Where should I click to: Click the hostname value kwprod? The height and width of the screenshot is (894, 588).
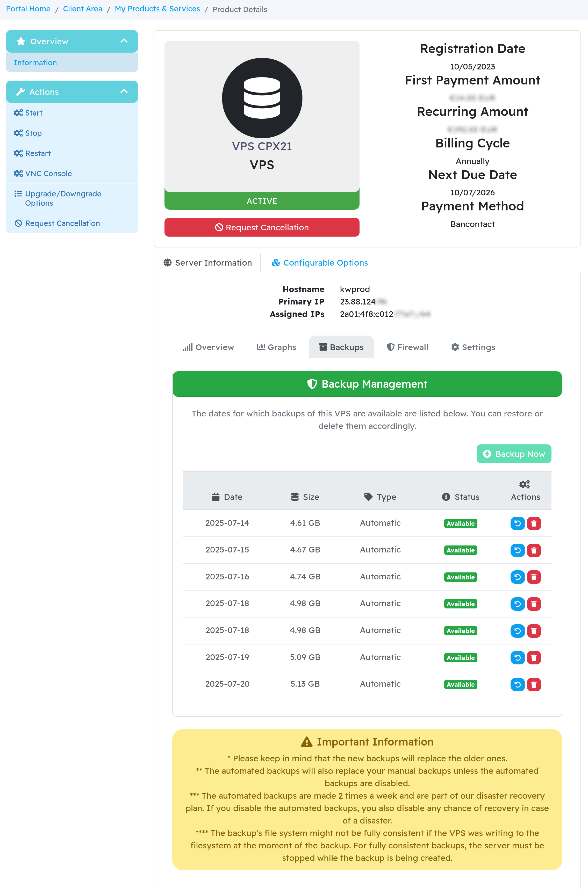(355, 289)
